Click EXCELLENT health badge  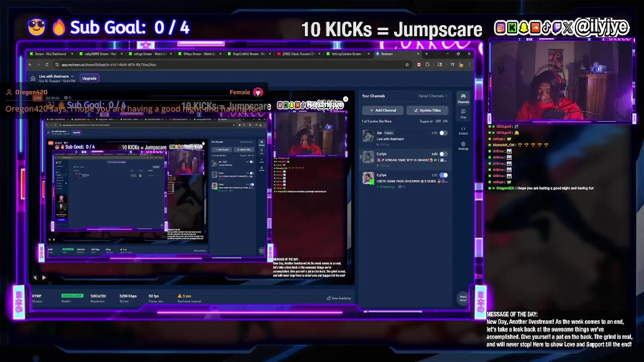click(72, 296)
